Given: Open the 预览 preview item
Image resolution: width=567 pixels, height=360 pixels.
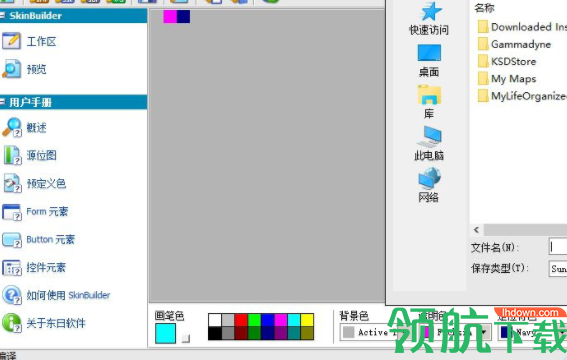Looking at the screenshot, I should pos(25,69).
